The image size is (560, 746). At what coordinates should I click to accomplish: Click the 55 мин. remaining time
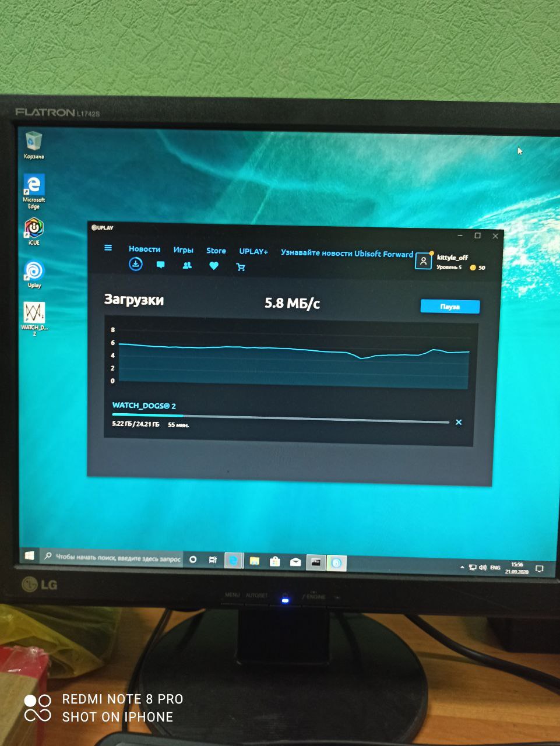coord(178,425)
